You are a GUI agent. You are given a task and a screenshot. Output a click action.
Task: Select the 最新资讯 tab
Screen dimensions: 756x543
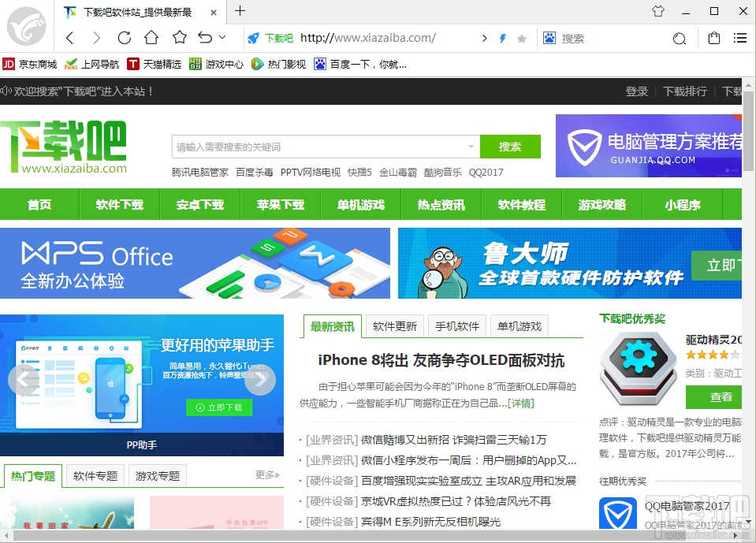pyautogui.click(x=332, y=326)
